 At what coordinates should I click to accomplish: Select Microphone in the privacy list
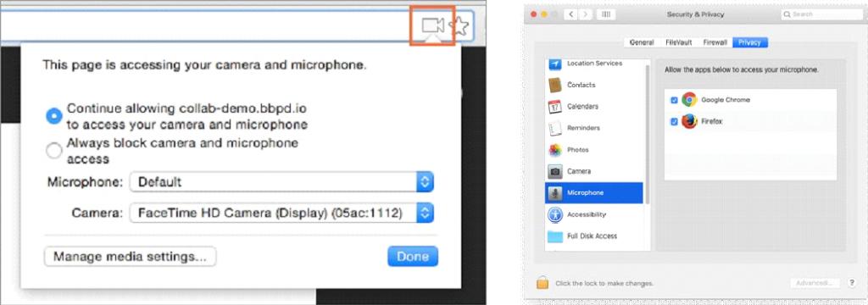tap(594, 192)
